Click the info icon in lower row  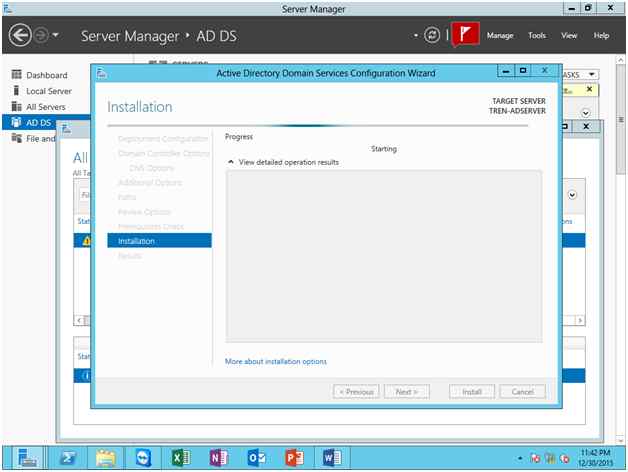86,376
